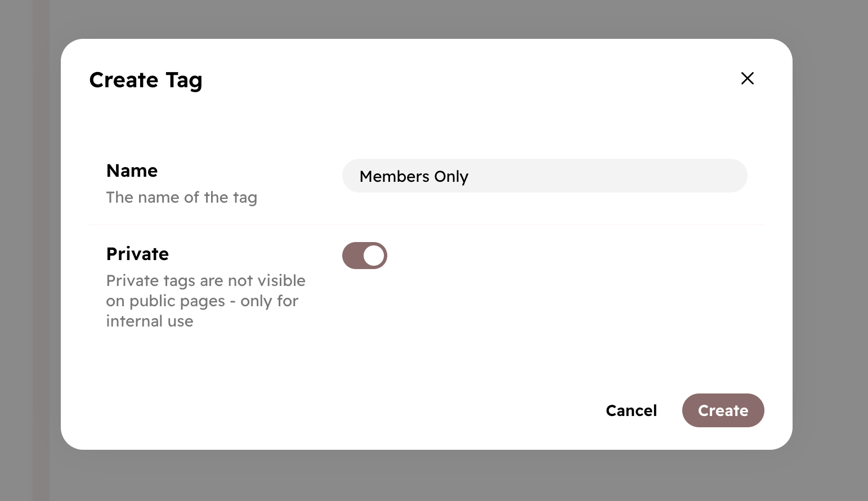Image resolution: width=868 pixels, height=501 pixels.
Task: Click the Create button to save the tag
Action: coord(723,410)
